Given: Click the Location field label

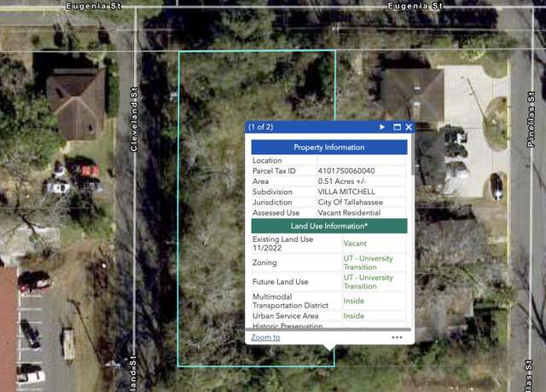Looking at the screenshot, I should tap(267, 160).
